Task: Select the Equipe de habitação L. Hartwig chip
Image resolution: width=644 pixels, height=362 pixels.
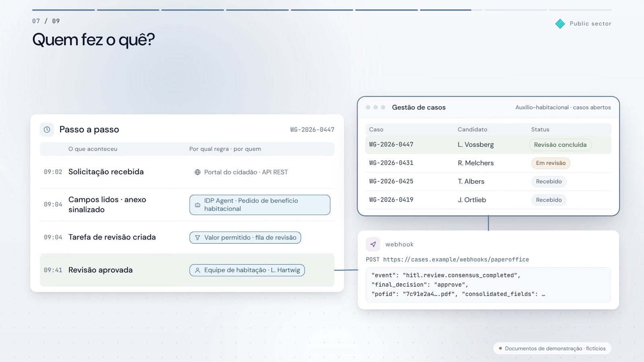Action: [x=247, y=270]
